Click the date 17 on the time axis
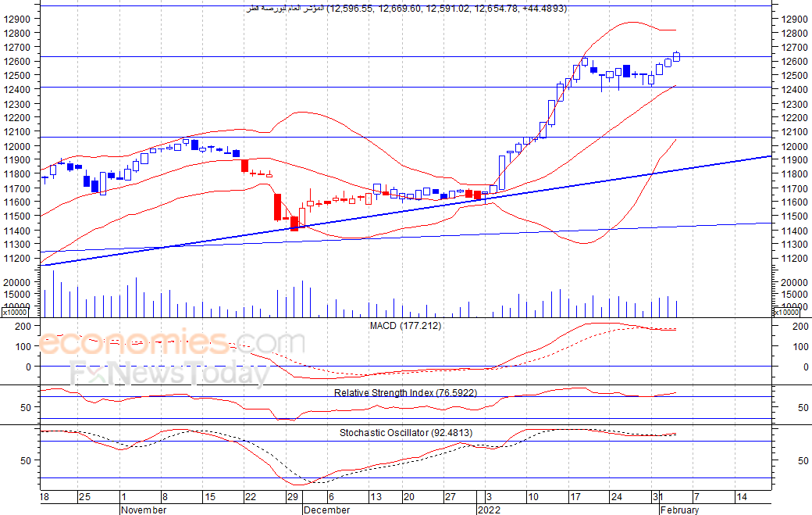Image resolution: width=812 pixels, height=515 pixels. [x=575, y=497]
